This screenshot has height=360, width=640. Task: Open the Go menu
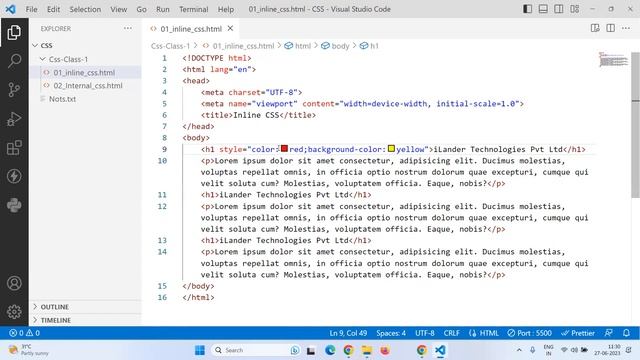tap(141, 9)
